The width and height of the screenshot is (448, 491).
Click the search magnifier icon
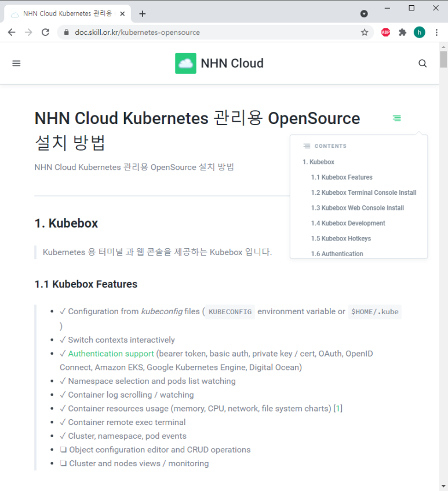[x=422, y=63]
